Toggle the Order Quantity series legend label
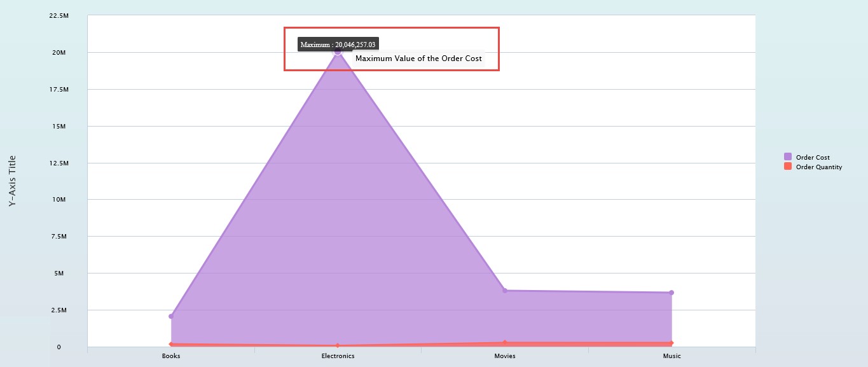Screen dimensions: 868x367 coord(818,167)
